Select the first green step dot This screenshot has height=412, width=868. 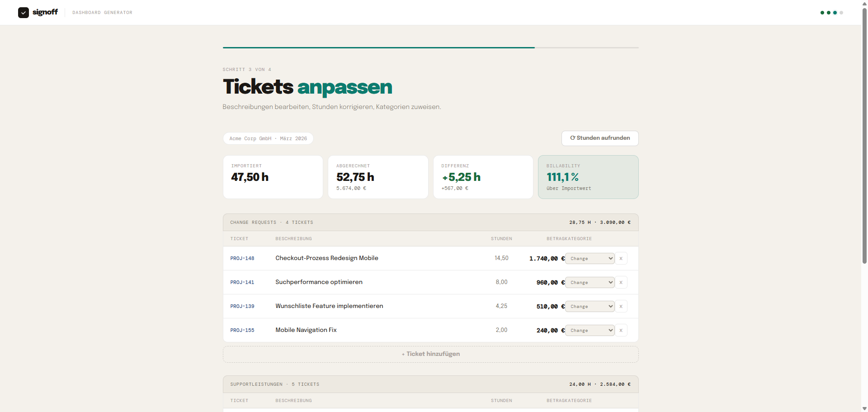(x=822, y=13)
